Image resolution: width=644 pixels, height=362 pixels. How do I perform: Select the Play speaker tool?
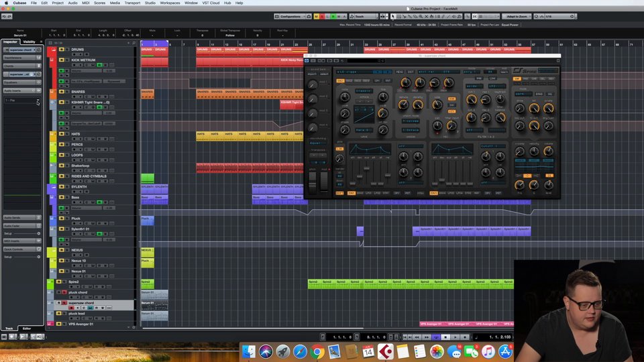click(x=454, y=16)
